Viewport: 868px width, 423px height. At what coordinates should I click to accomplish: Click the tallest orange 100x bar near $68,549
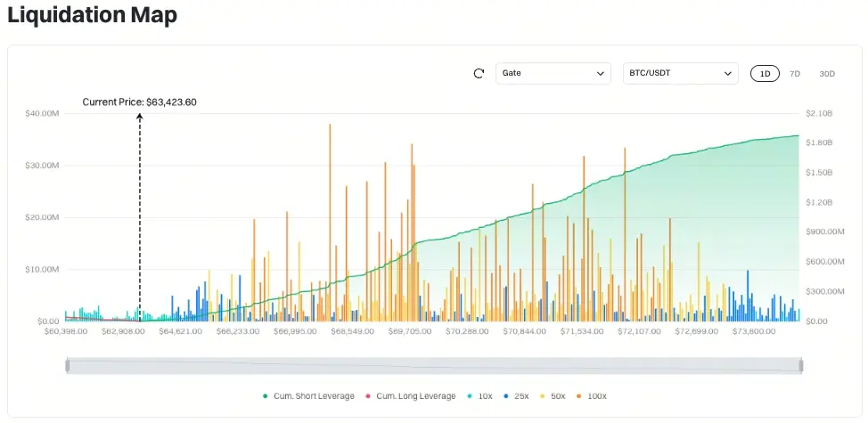[330, 223]
